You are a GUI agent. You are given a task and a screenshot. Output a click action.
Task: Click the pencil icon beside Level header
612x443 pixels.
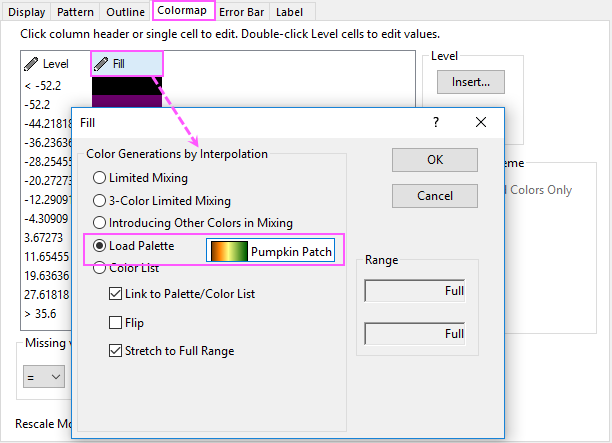point(31,64)
